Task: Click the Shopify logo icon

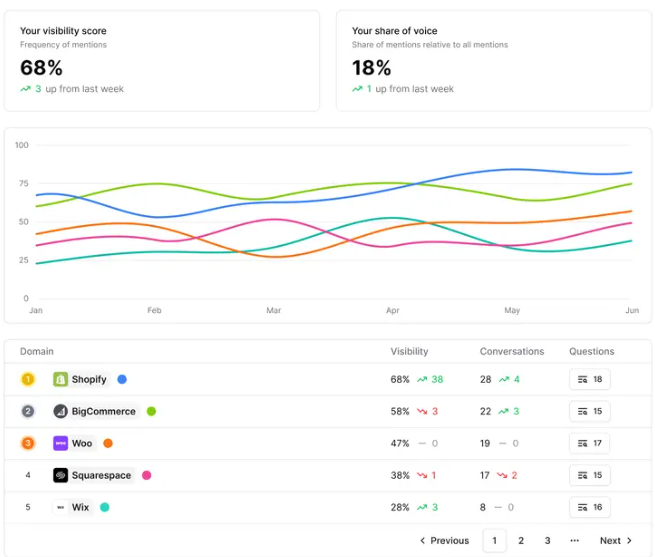Action: click(x=60, y=380)
